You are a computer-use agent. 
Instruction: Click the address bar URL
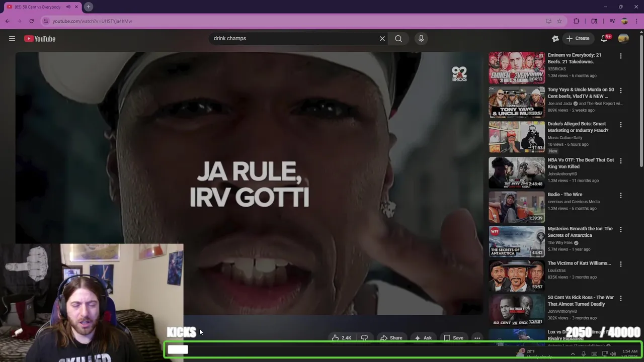pyautogui.click(x=93, y=21)
